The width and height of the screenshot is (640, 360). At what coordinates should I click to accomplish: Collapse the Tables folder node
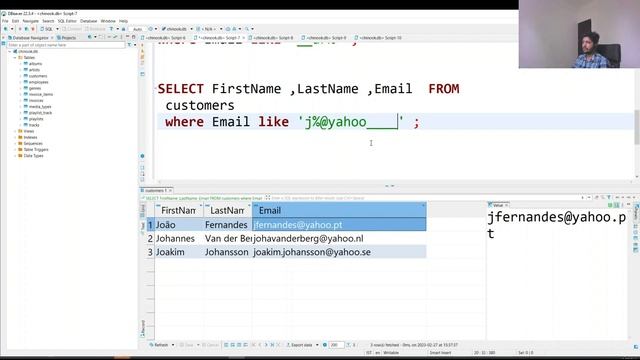click(x=15, y=58)
